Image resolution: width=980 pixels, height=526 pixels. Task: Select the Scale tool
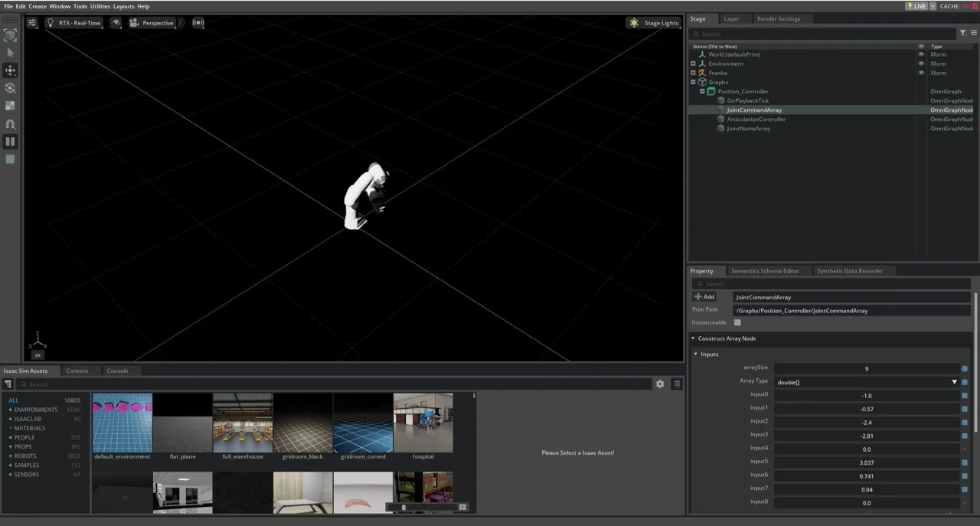click(10, 105)
